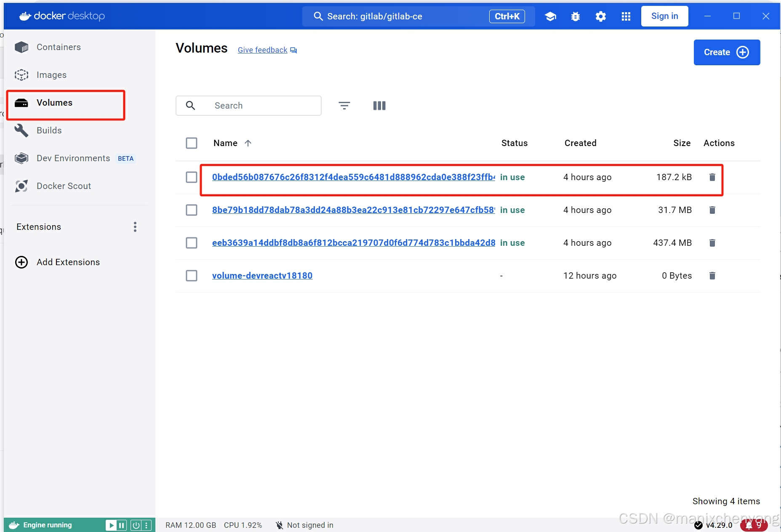Maximize the Docker Desktop window
The width and height of the screenshot is (781, 532).
[x=736, y=16]
